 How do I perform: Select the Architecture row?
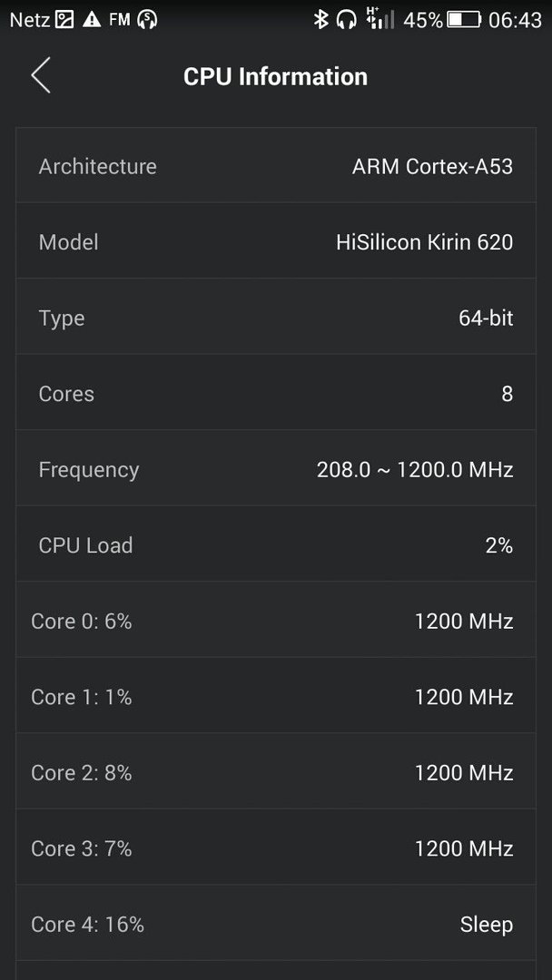tap(276, 166)
